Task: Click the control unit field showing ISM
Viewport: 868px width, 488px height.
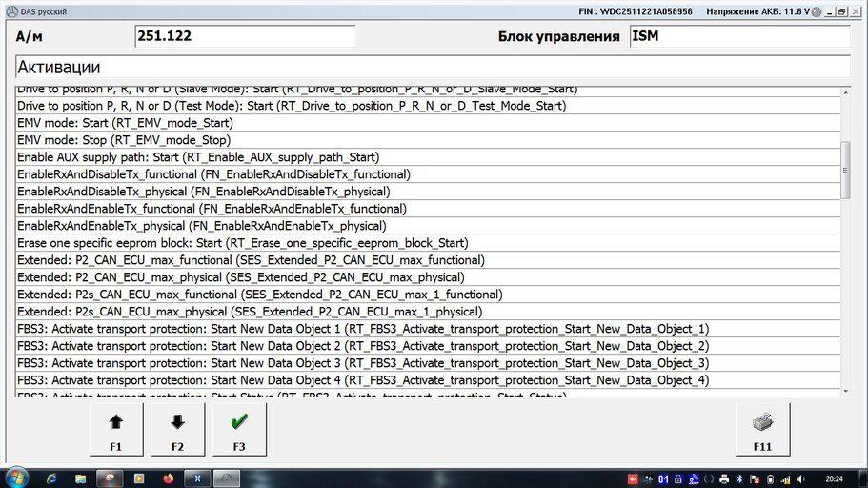Action: point(739,36)
